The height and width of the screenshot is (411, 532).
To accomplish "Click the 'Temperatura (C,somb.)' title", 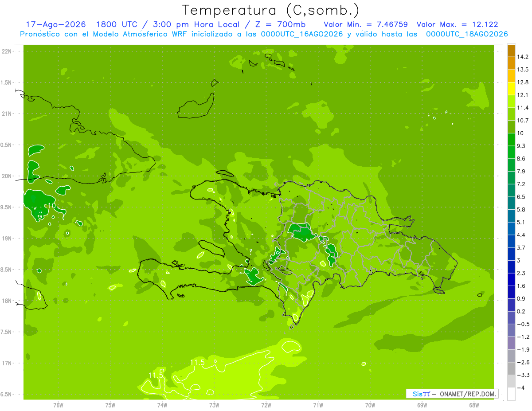I will point(271,10).
